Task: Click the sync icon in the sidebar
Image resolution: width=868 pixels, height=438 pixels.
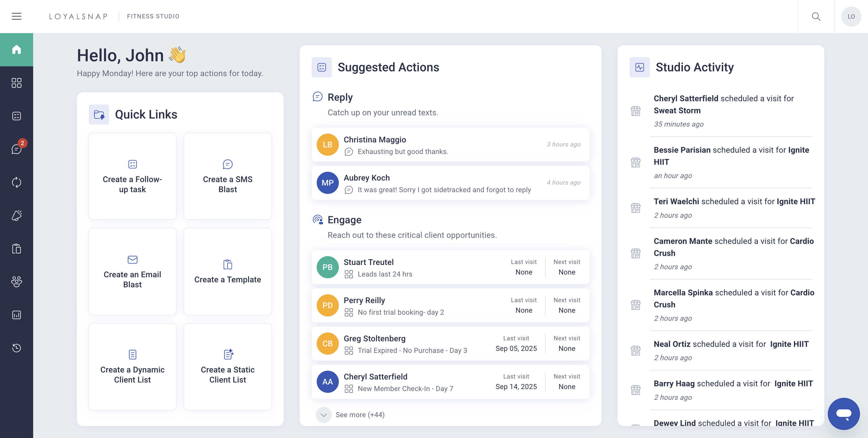Action: [x=17, y=183]
